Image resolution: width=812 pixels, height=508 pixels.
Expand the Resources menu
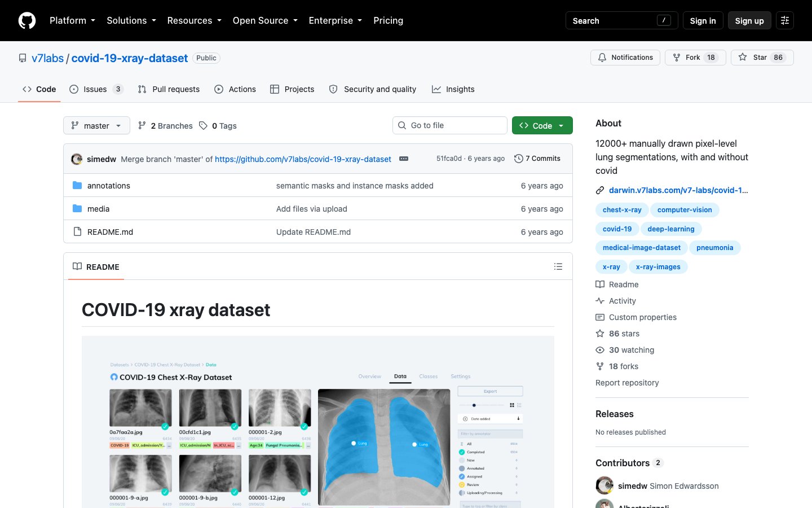click(x=194, y=20)
